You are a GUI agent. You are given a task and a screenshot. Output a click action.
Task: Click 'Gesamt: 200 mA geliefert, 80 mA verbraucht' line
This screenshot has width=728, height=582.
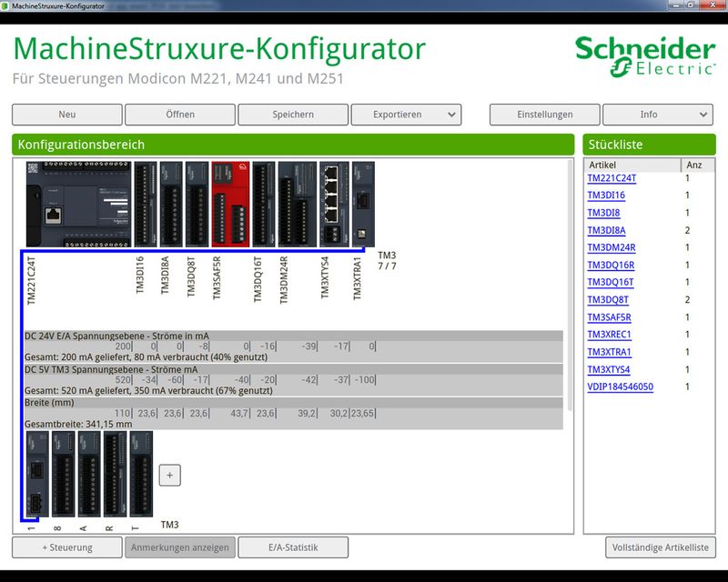146,357
